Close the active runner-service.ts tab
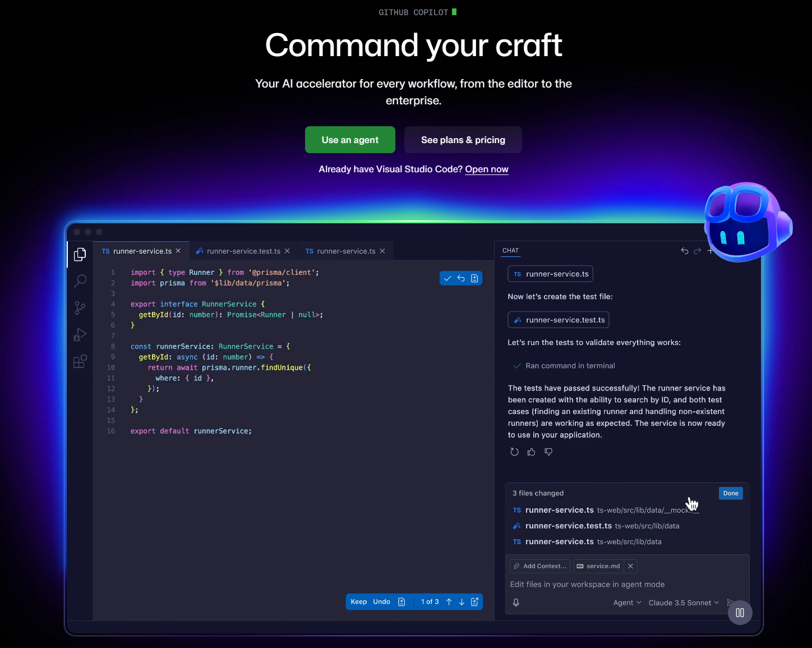Image resolution: width=812 pixels, height=648 pixels. [x=178, y=251]
